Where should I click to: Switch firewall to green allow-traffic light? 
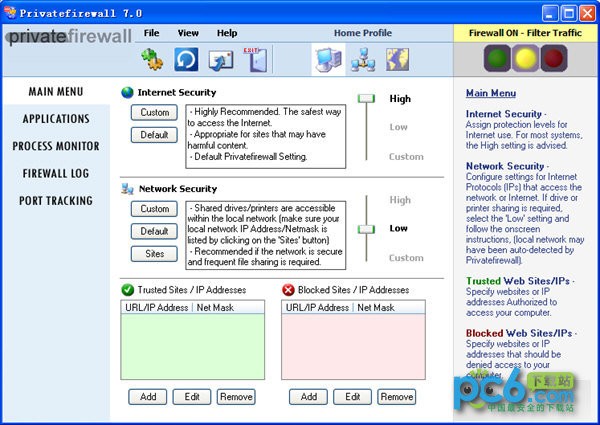497,58
